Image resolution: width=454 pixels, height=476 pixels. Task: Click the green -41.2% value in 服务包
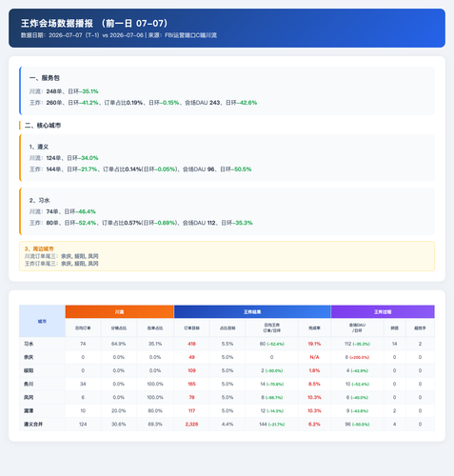[x=89, y=103]
